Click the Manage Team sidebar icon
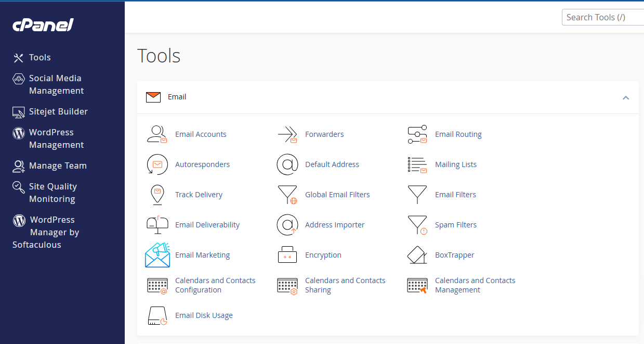644x344 pixels. 19,166
